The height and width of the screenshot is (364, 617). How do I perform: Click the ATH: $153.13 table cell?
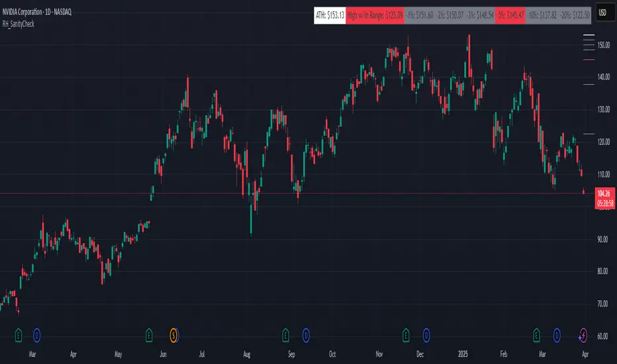pyautogui.click(x=330, y=15)
